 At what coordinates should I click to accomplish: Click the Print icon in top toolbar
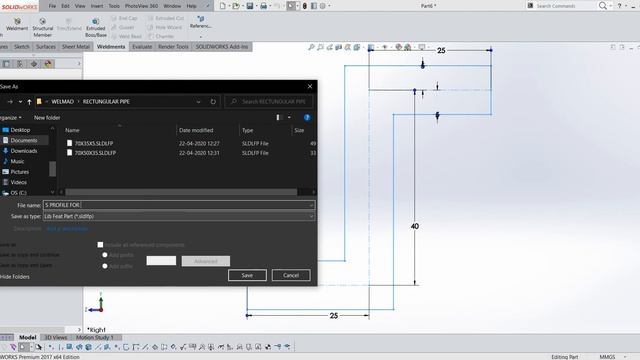263,6
